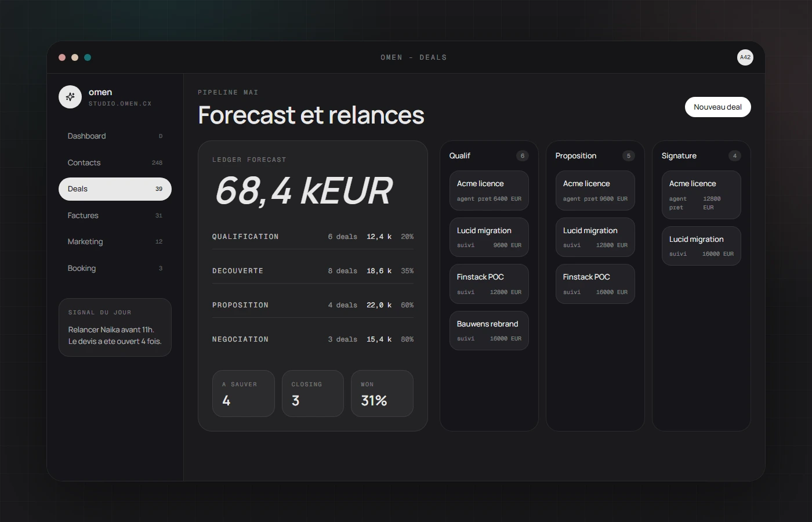Click the A sauver 4 tile
The width and height of the screenshot is (812, 522).
244,393
